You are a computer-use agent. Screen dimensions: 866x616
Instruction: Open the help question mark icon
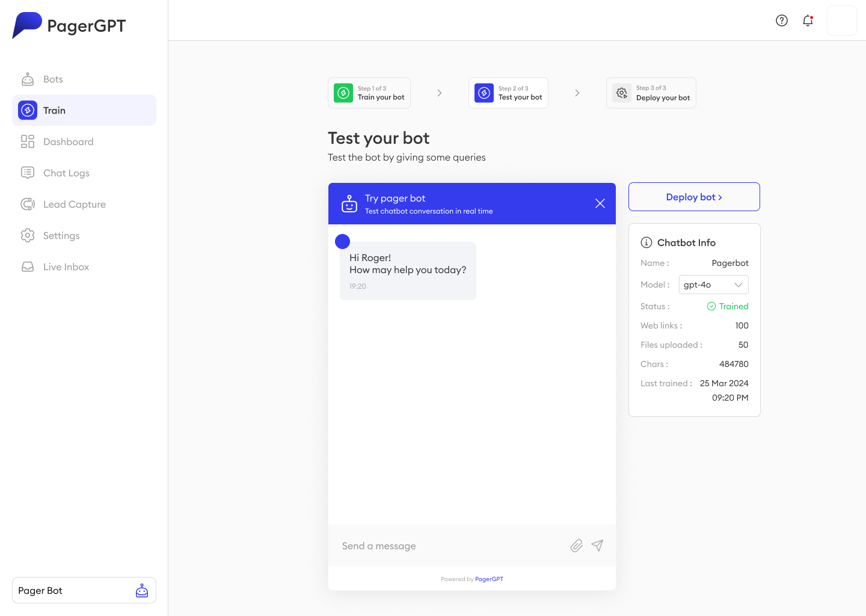pyautogui.click(x=782, y=20)
